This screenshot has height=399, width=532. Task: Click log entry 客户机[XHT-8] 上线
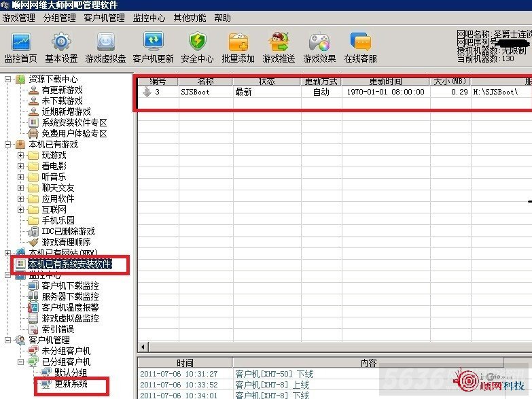[x=272, y=385]
